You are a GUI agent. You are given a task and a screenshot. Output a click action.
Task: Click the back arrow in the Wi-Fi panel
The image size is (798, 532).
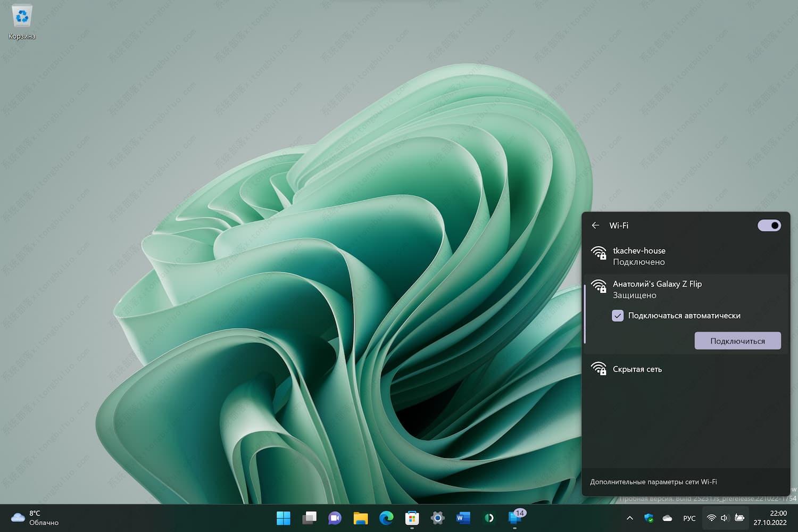(595, 226)
